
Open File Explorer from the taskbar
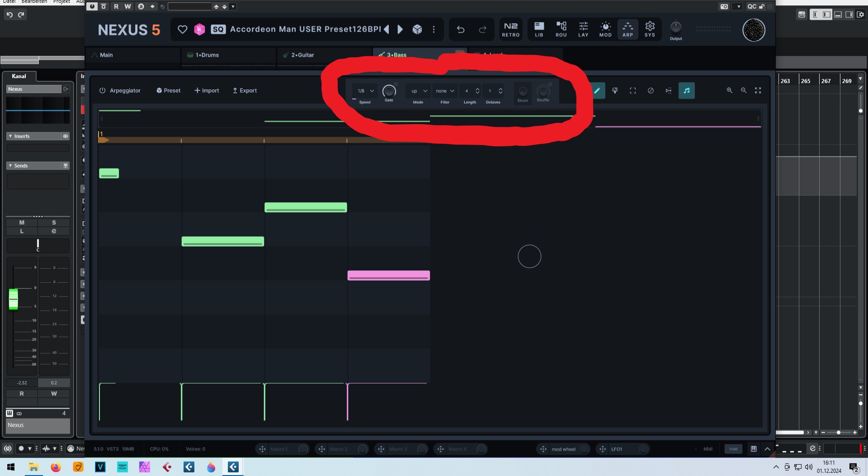pos(33,467)
